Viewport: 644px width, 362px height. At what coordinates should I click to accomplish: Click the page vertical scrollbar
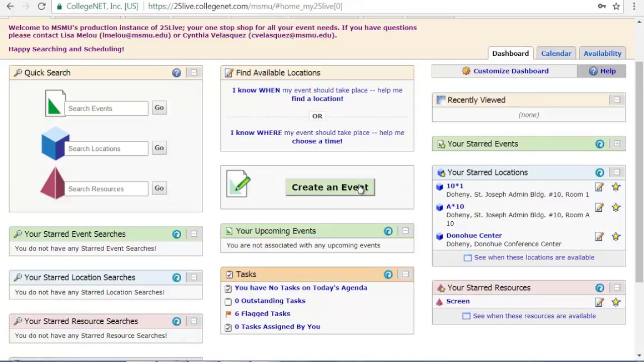click(x=639, y=171)
